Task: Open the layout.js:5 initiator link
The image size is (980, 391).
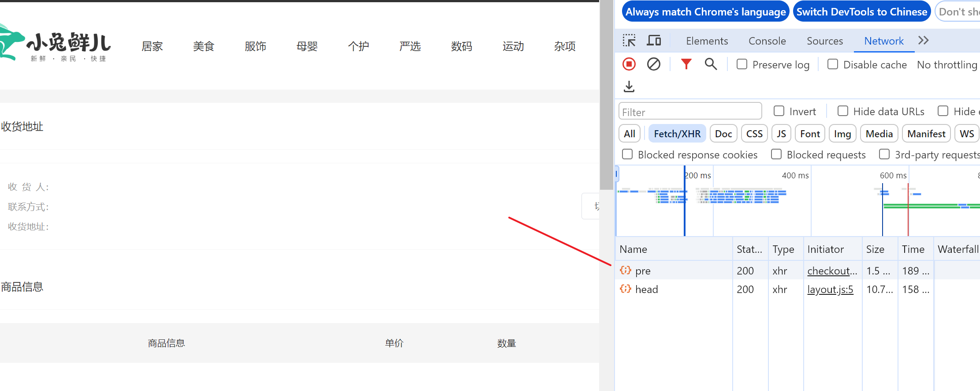Action: pos(830,289)
